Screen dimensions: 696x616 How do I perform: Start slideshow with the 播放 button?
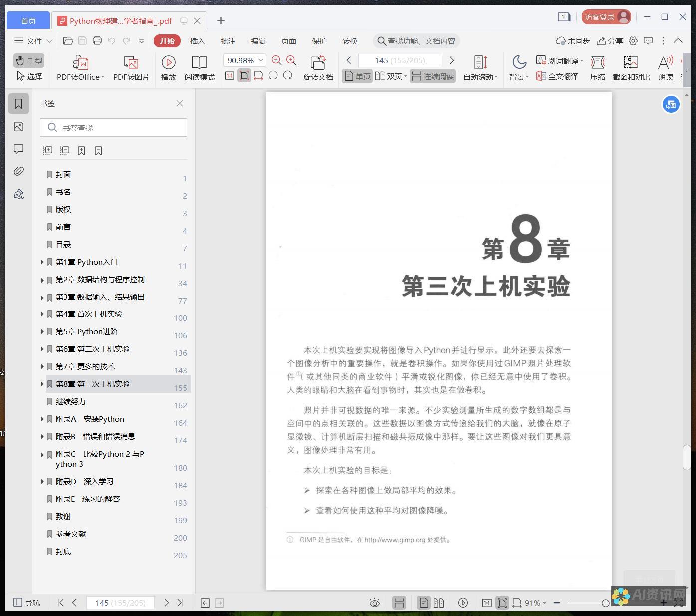168,68
